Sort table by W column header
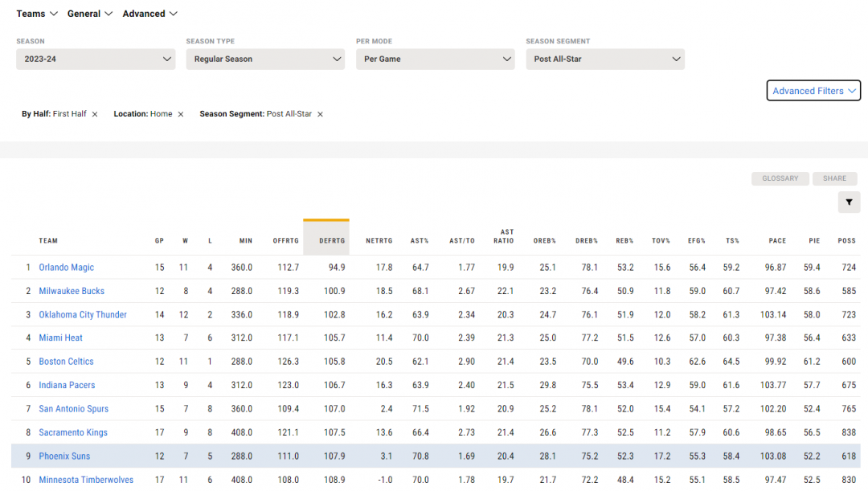Viewport: 868px width, 491px height. pyautogui.click(x=186, y=241)
